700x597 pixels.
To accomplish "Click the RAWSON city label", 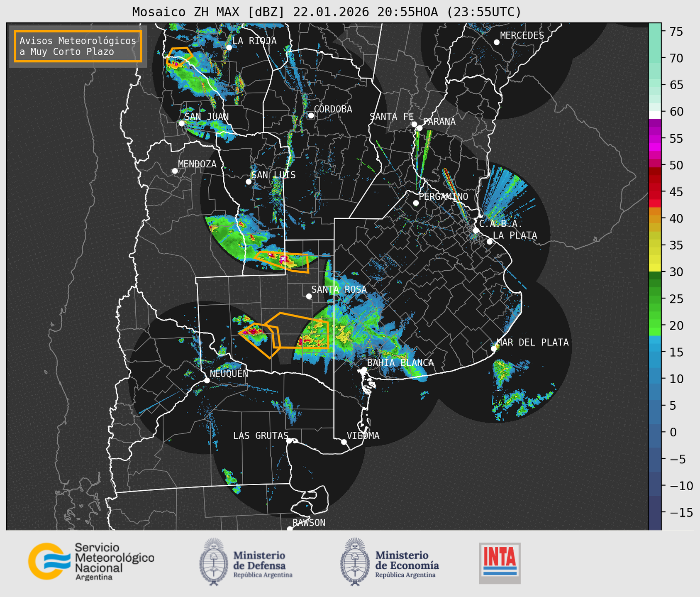I will pos(309,523).
